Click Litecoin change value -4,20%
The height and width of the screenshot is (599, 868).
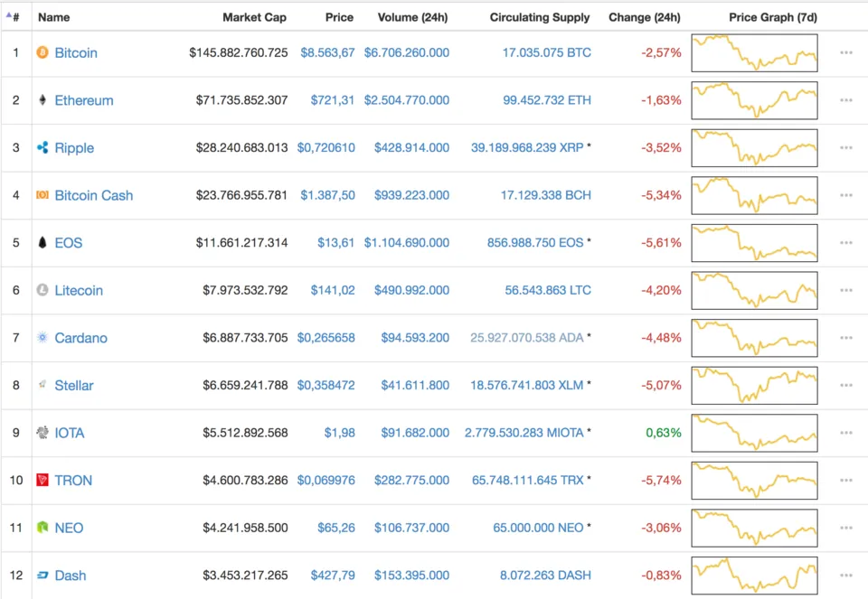tap(661, 290)
